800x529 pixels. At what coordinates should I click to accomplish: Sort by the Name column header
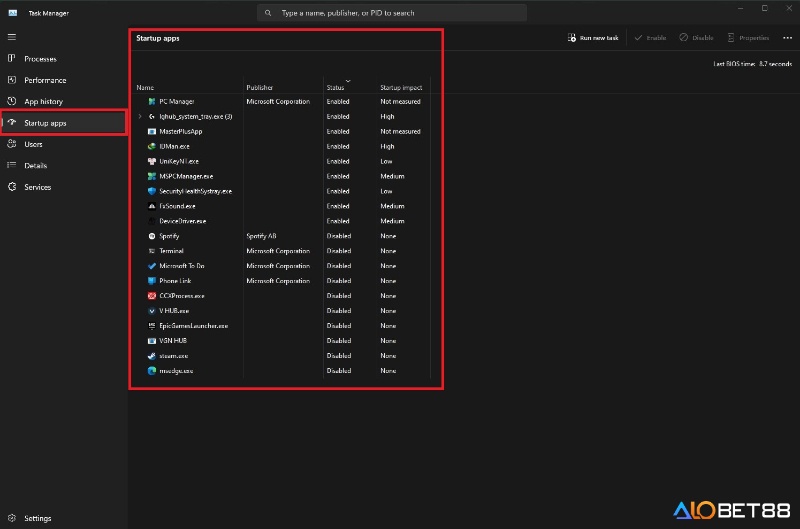(x=145, y=88)
